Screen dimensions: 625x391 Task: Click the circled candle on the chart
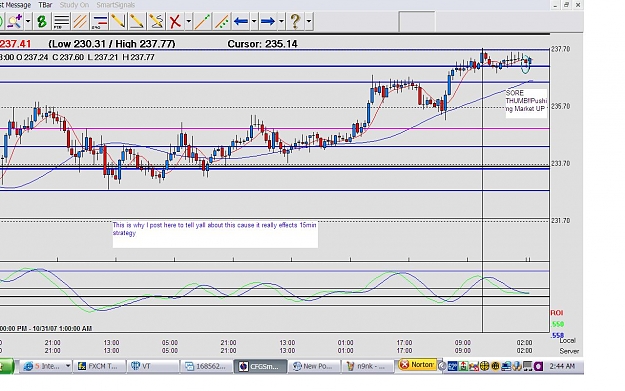tap(526, 64)
